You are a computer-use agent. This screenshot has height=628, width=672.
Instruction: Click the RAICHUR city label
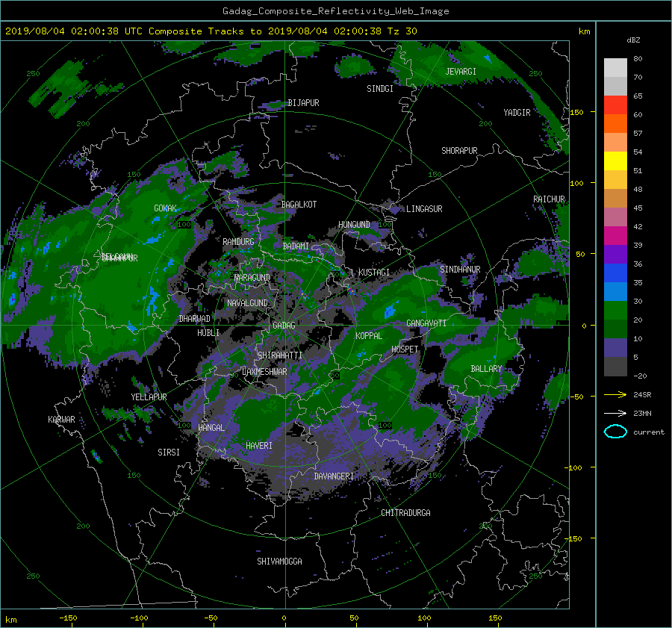549,199
